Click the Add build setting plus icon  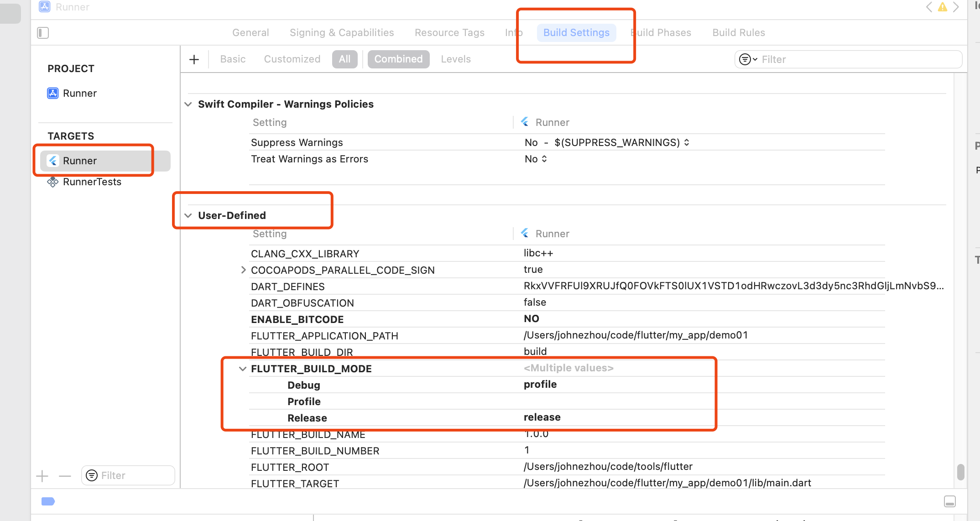194,59
